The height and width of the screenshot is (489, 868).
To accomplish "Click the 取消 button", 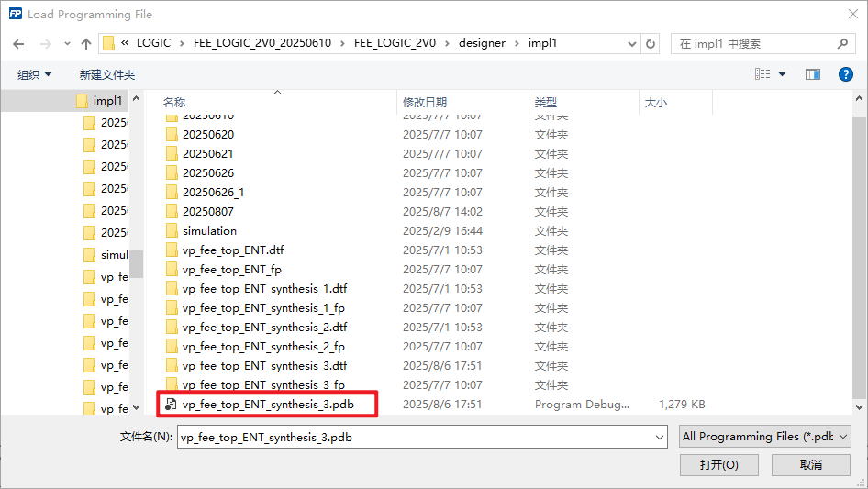I will pyautogui.click(x=811, y=464).
